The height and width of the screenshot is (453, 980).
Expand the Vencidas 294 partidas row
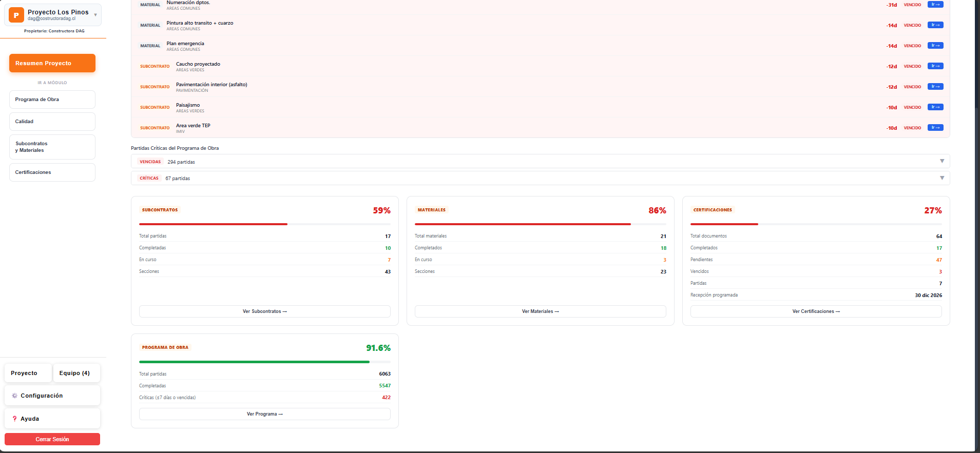pos(540,161)
